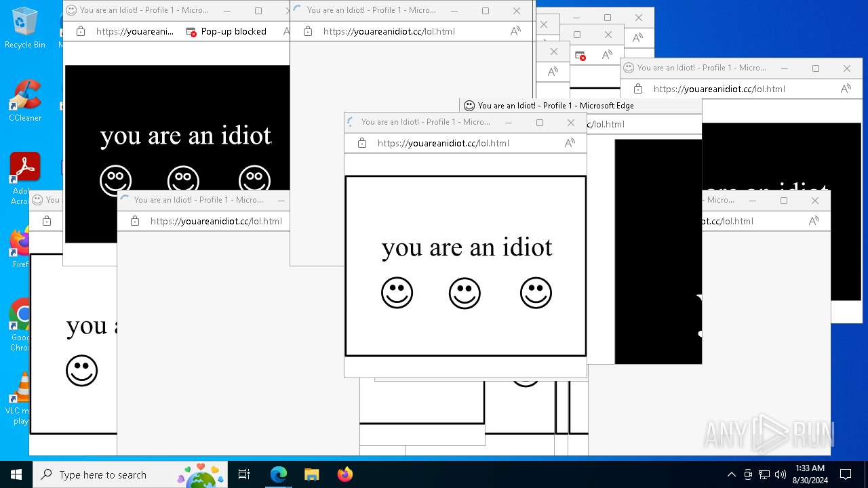Screen dimensions: 868x488
Task: Click the large smiley in the far-left white page
Action: [x=81, y=371]
